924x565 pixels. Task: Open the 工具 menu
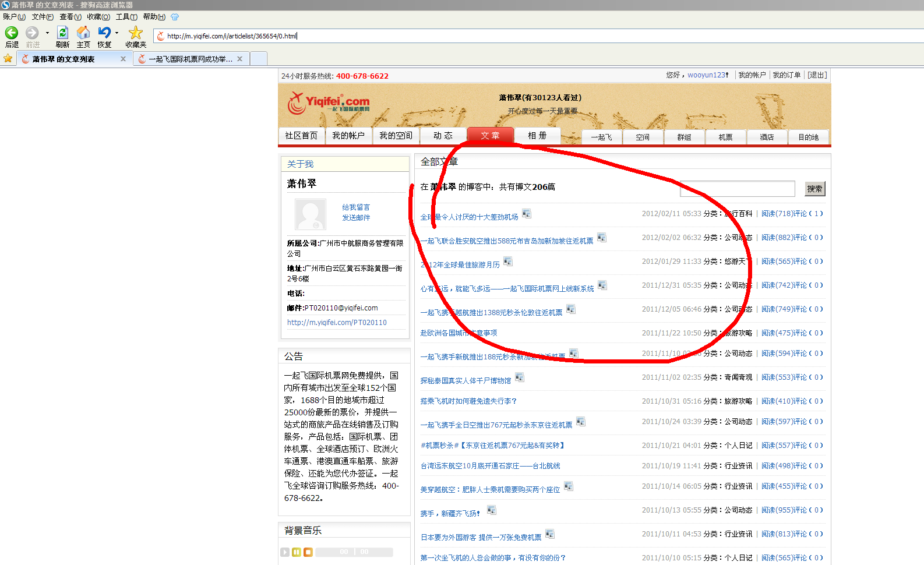coord(126,17)
